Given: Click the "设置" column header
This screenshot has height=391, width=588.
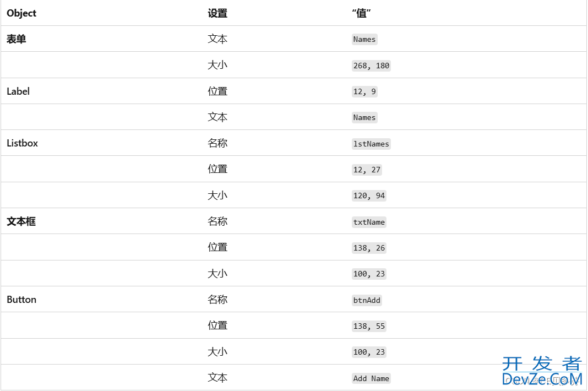Looking at the screenshot, I should (x=217, y=13).
